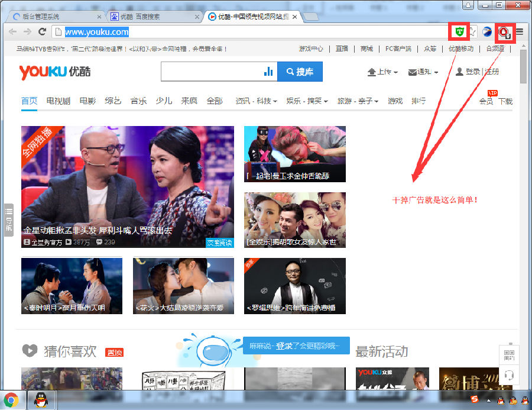Select the 综艺 navigation item

pos(113,101)
